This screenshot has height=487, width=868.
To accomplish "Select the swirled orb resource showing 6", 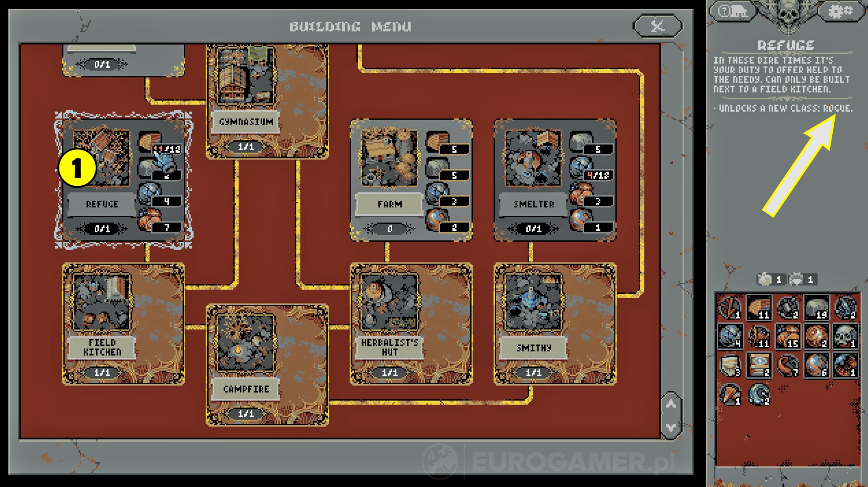I will point(816,365).
